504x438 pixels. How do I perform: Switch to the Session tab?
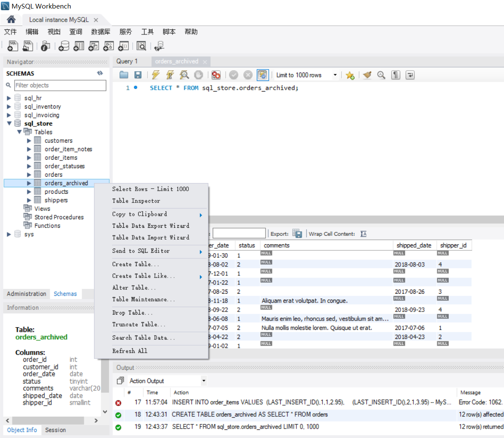55,430
